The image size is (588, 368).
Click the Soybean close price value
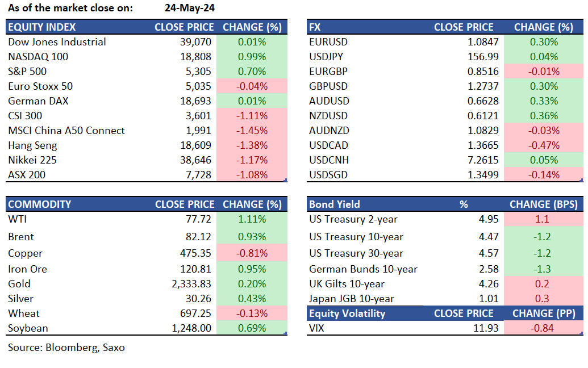191,328
